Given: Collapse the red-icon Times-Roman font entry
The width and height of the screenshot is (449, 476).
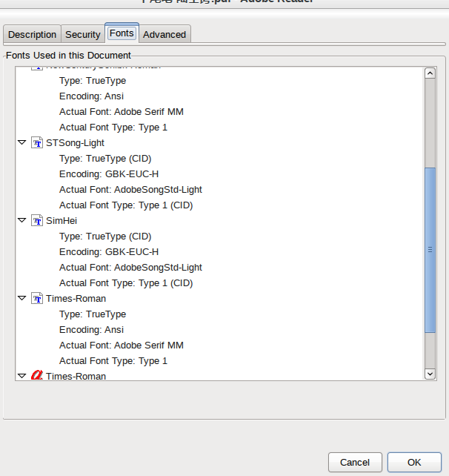Looking at the screenshot, I should tap(21, 376).
